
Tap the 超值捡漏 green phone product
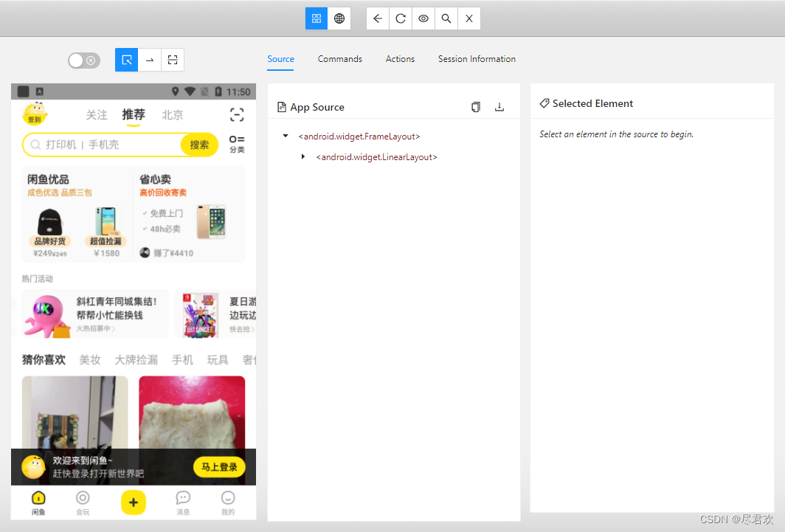point(106,228)
